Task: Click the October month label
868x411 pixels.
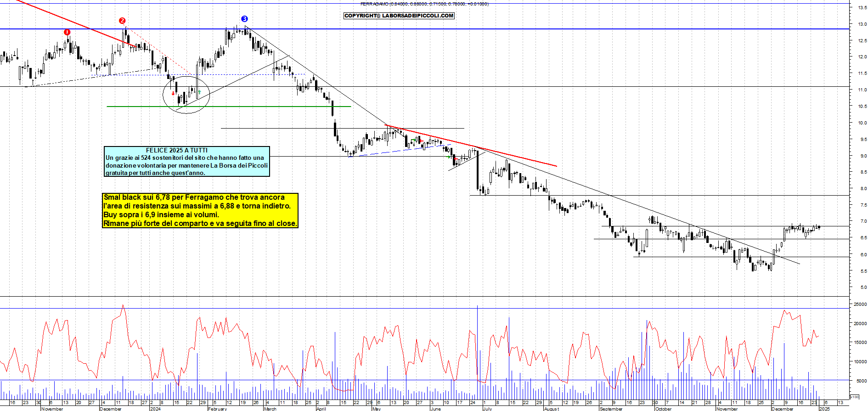Action: tap(663, 409)
